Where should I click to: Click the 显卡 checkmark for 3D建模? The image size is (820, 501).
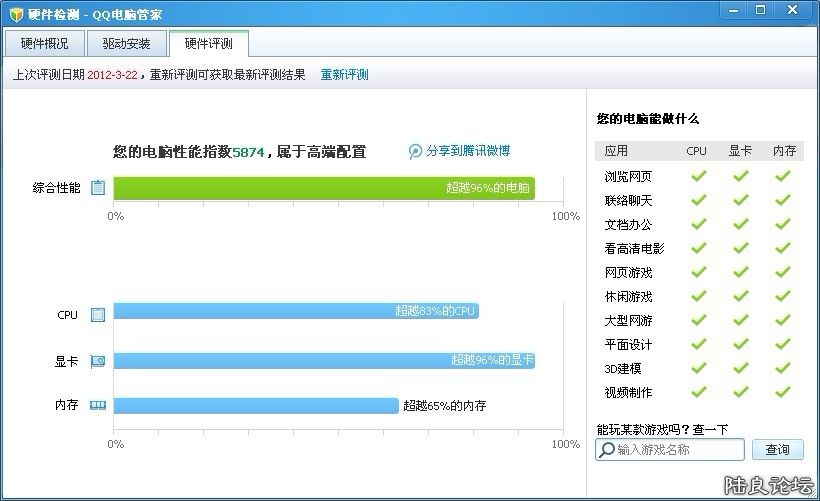(x=740, y=368)
